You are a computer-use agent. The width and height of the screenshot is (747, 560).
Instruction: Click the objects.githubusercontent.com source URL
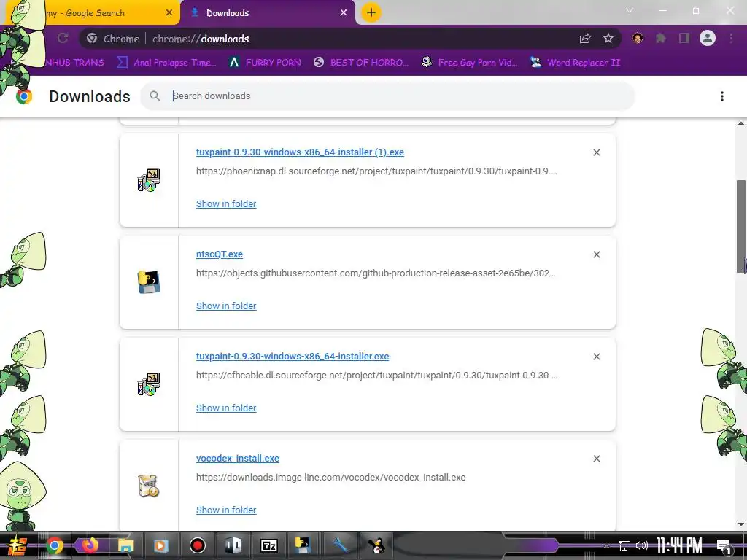tap(376, 273)
